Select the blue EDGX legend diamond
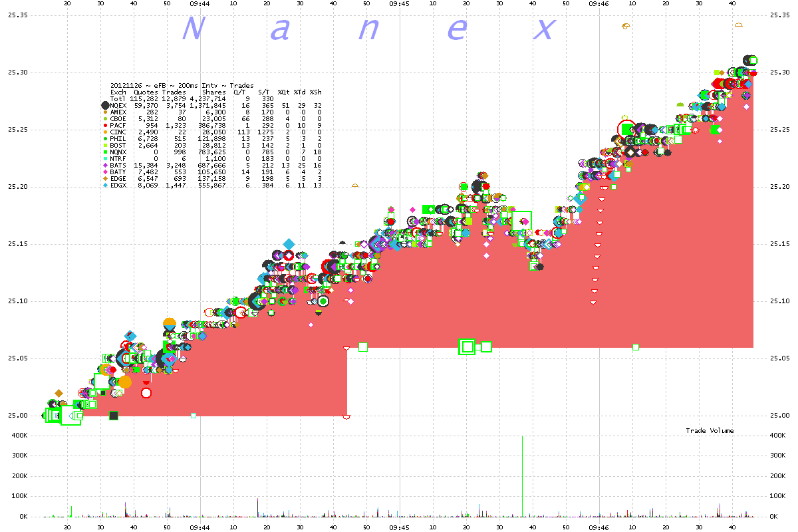Screen dimensions: 798x532 tap(105, 185)
